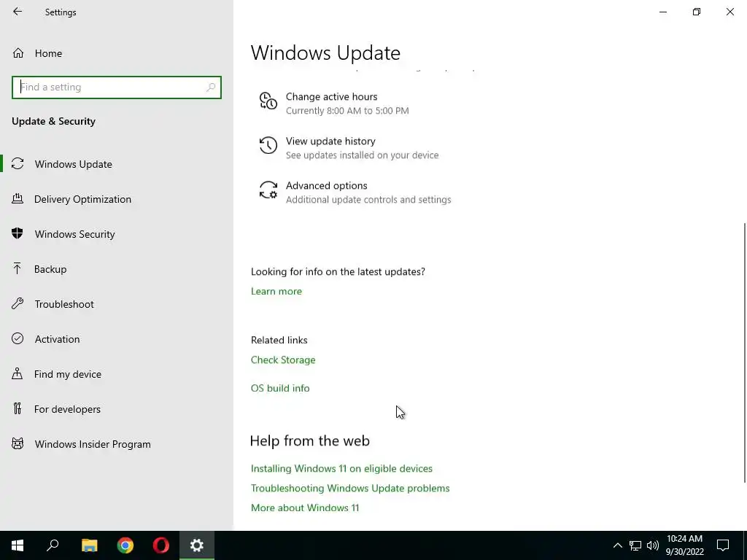Click the network tray icon
The height and width of the screenshot is (560, 747).
tap(635, 545)
